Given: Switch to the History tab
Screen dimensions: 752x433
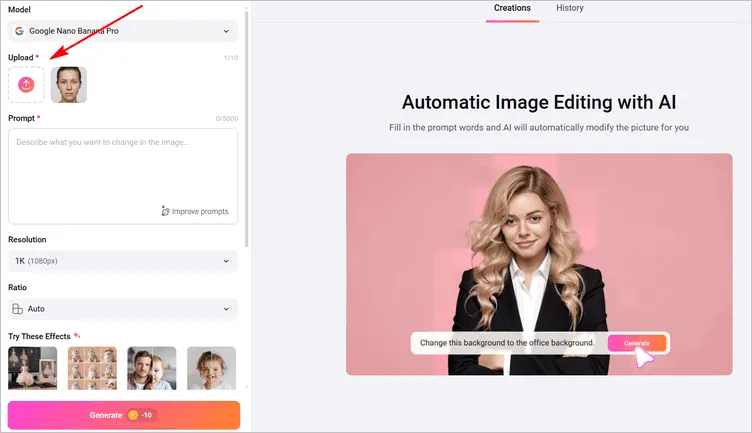Looking at the screenshot, I should (x=570, y=8).
